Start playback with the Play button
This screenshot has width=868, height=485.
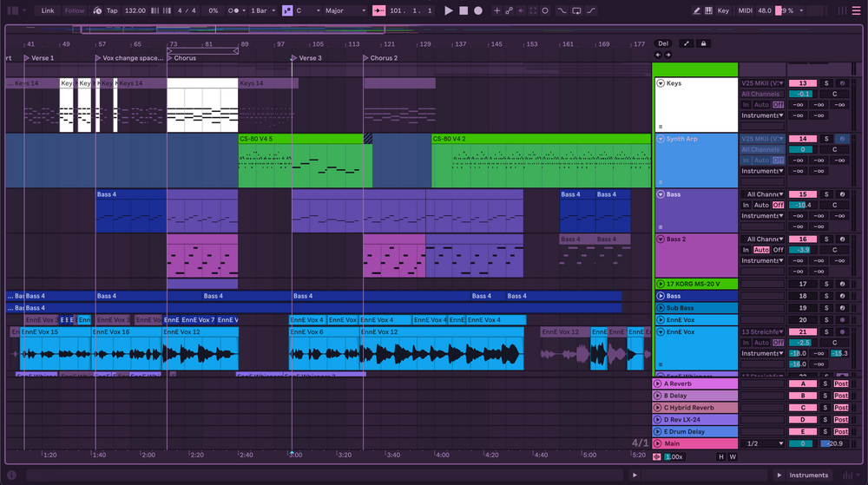449,10
